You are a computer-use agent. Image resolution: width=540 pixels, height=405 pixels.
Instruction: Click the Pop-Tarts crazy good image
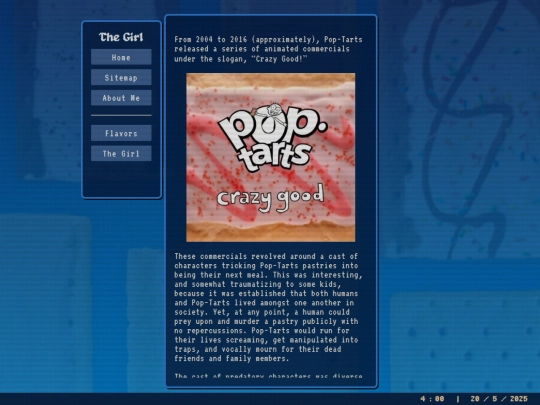pyautogui.click(x=271, y=157)
